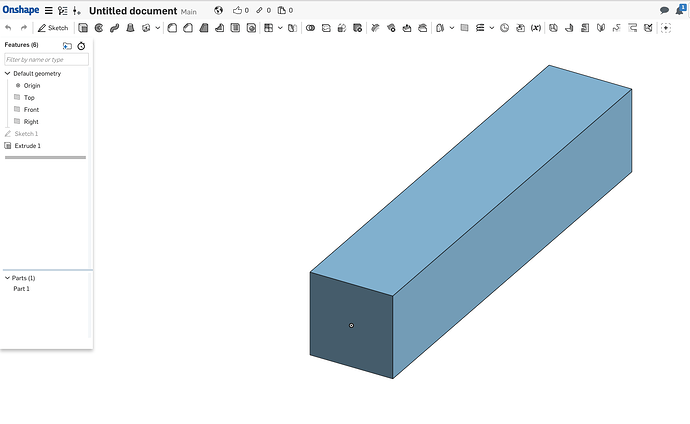
Task: Select the Thicken tool icon
Action: pyautogui.click(x=146, y=28)
